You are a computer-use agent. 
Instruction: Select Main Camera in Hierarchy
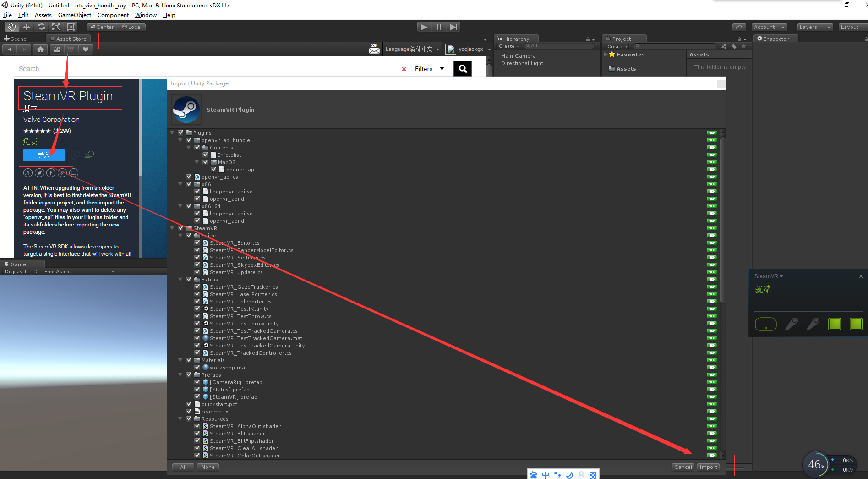(519, 56)
